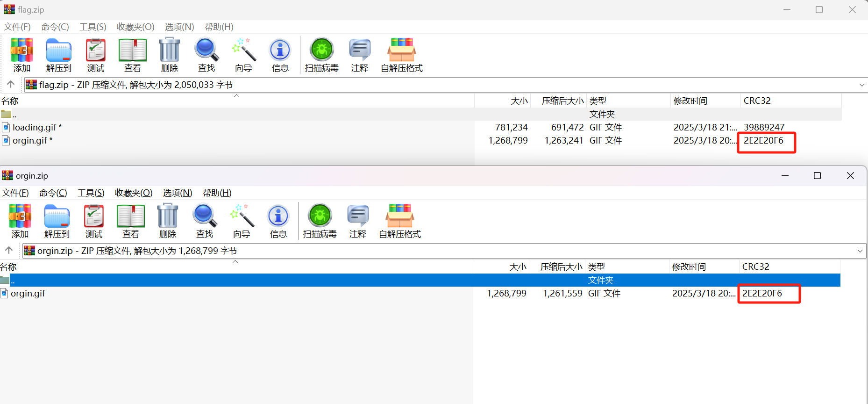The height and width of the screenshot is (404, 868).
Task: Select orgin.gif in the orgin.zip file list
Action: 28,294
